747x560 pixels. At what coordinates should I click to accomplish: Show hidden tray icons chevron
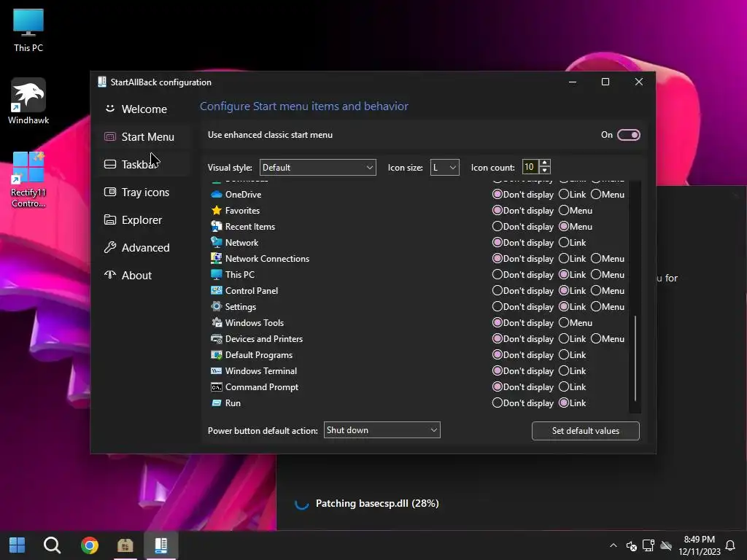tap(613, 545)
